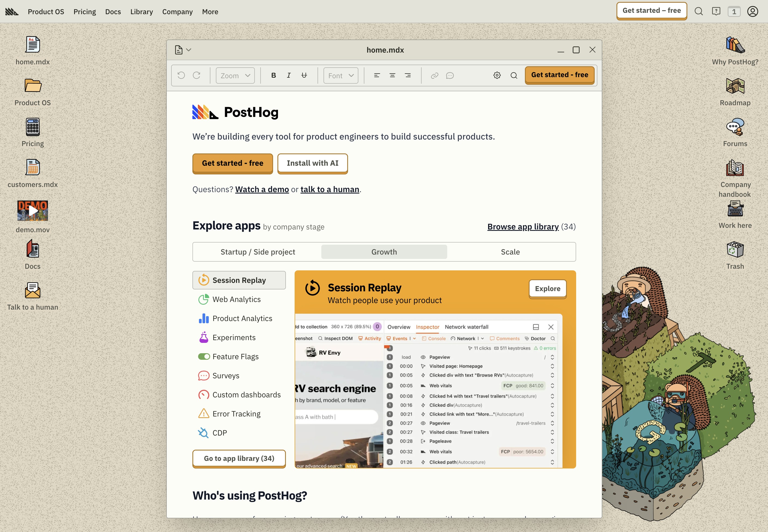768x532 pixels.
Task: Click the Feature Flags toggle icon
Action: (204, 356)
